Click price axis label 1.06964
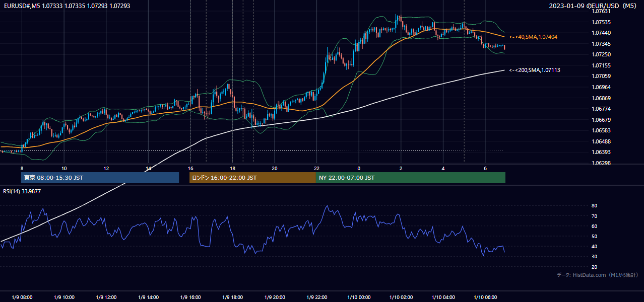This screenshot has width=644, height=302. [x=601, y=87]
